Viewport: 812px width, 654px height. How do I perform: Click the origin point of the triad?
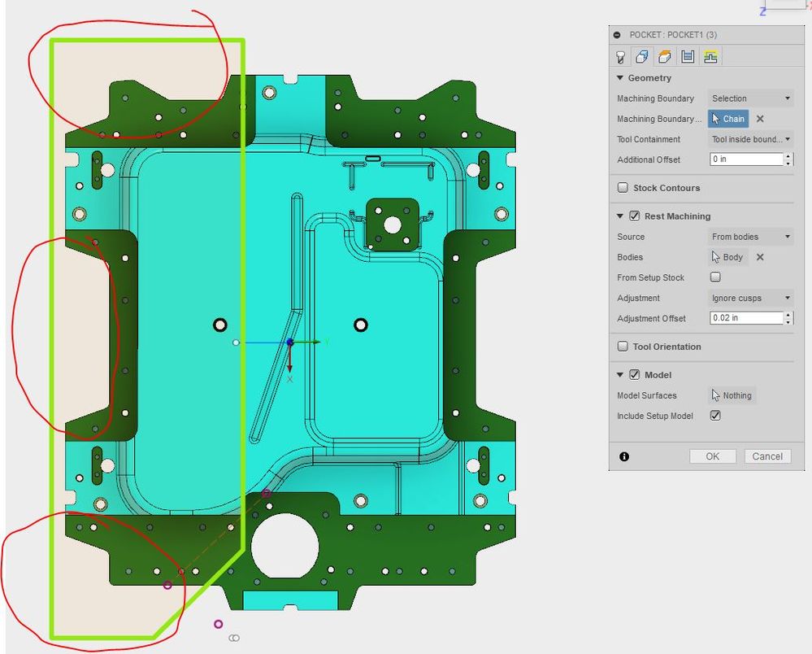click(290, 342)
